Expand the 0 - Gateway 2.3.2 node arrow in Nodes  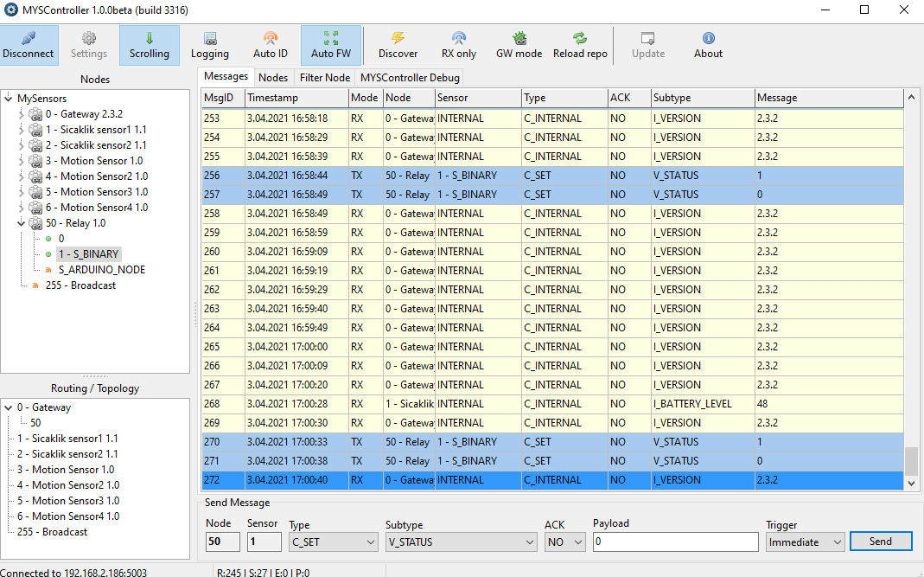click(22, 114)
